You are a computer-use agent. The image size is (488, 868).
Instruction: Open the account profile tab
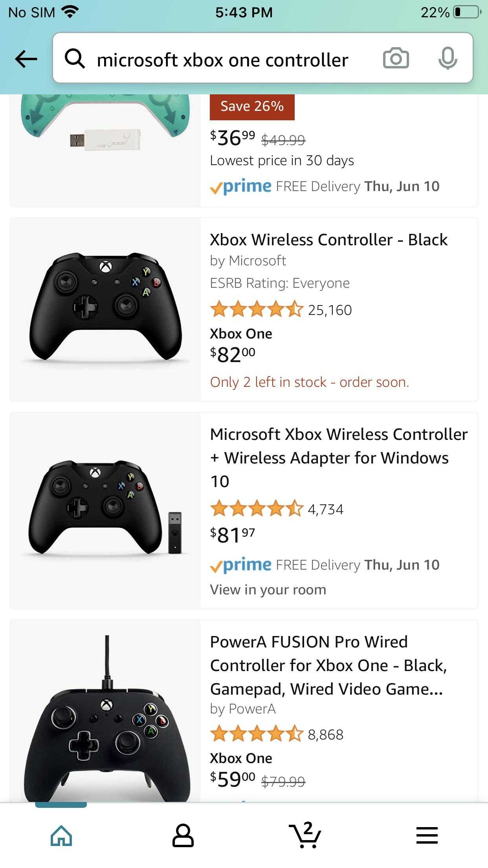pos(183,835)
